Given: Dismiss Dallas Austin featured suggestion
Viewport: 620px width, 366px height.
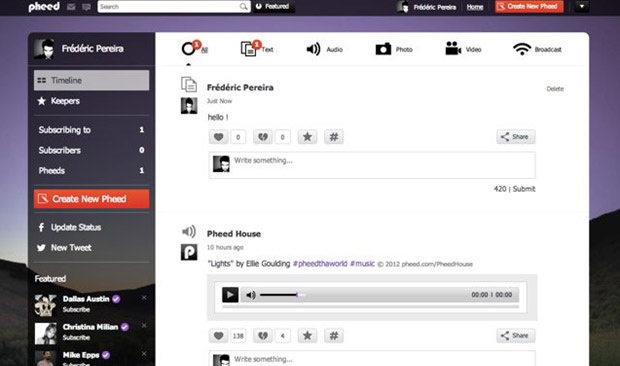Looking at the screenshot, I should (x=144, y=297).
